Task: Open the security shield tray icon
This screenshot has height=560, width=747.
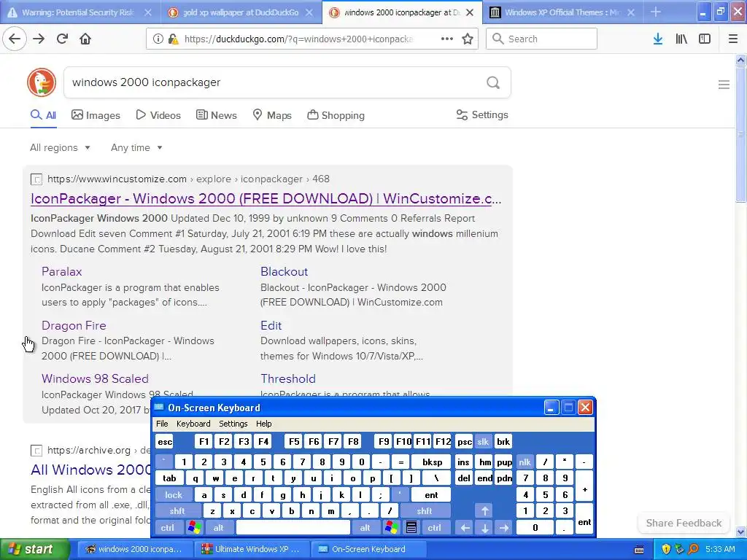Action: tap(665, 549)
